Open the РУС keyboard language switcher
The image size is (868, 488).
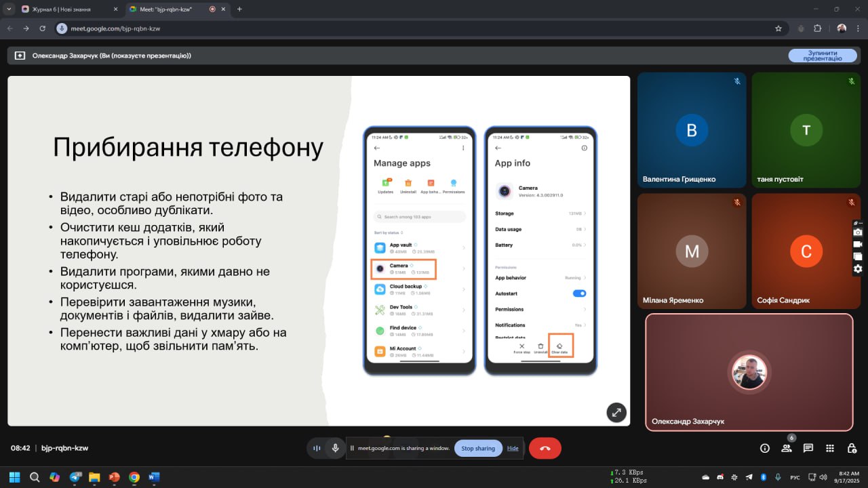(x=794, y=477)
